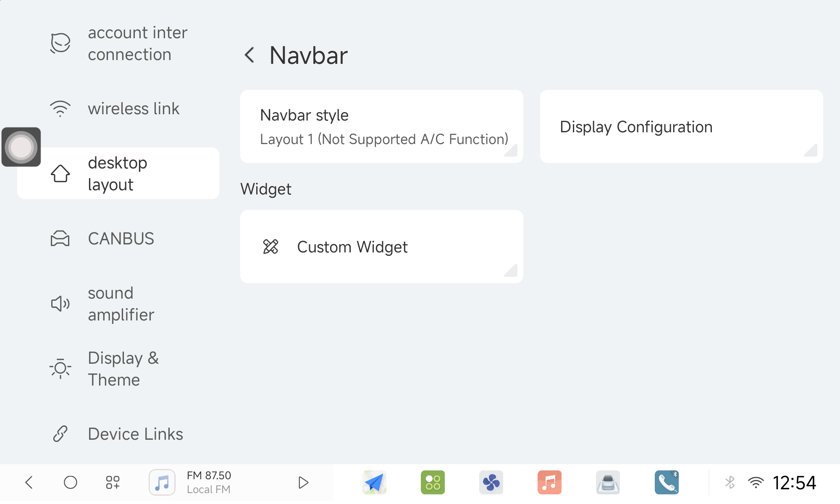Open Display & Theme settings
Image resolution: width=840 pixels, height=504 pixels.
118,369
